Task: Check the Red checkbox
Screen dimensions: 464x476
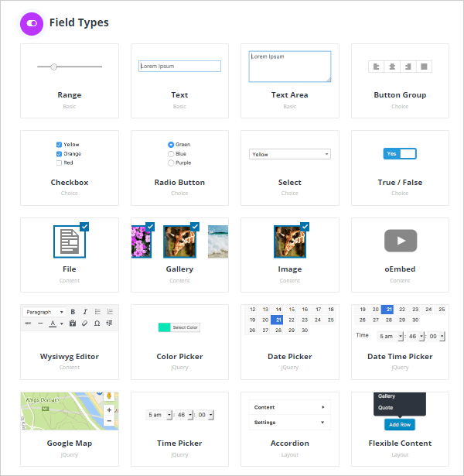Action: point(60,163)
